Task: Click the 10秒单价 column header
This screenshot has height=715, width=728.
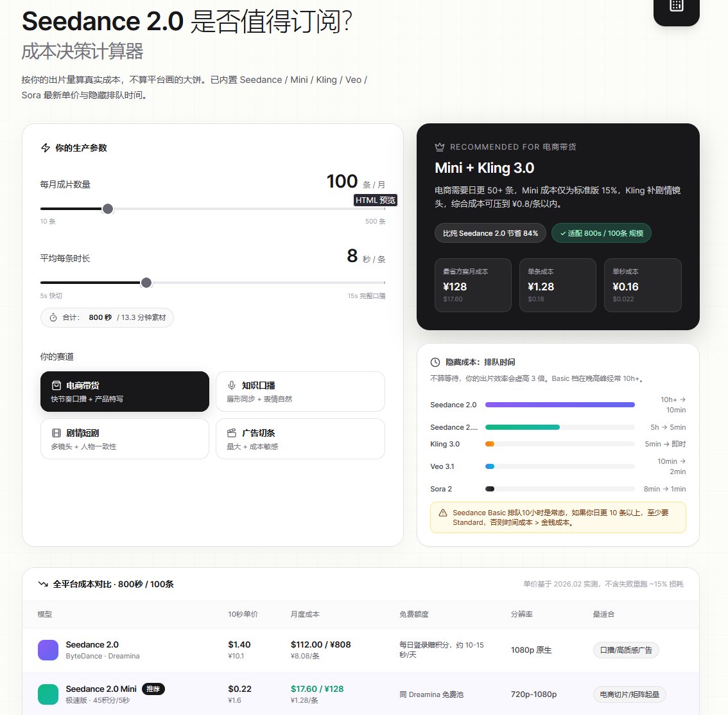Action: [x=243, y=614]
